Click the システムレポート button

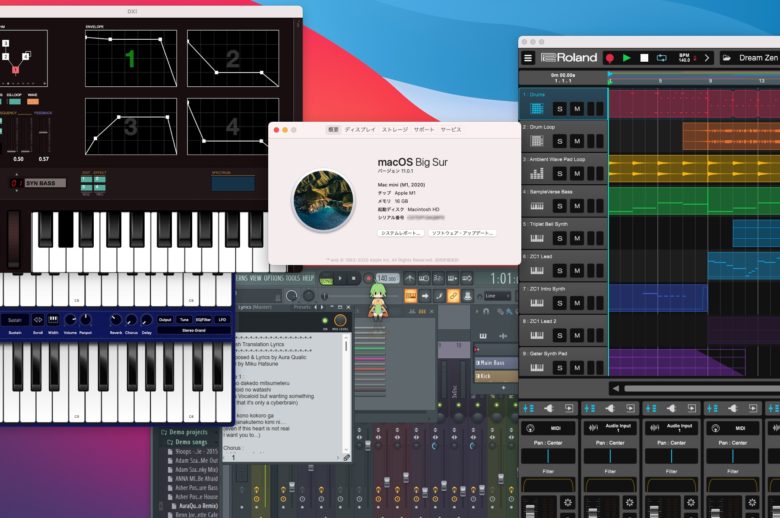click(399, 232)
